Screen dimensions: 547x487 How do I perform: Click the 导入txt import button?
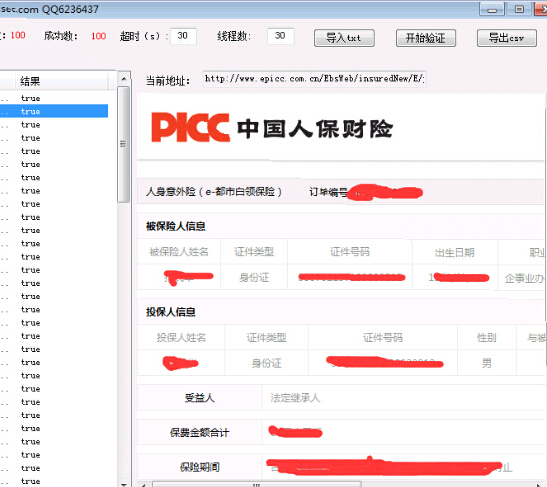pyautogui.click(x=344, y=38)
